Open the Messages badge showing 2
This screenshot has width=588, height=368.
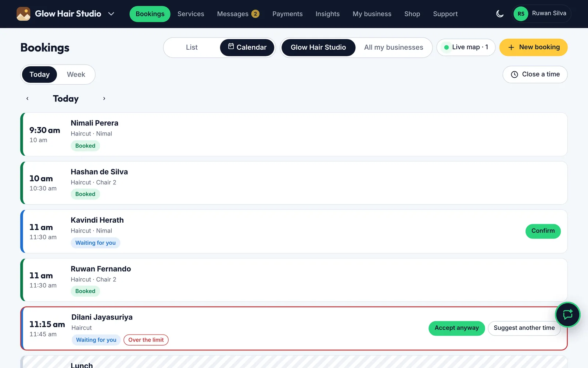click(255, 14)
